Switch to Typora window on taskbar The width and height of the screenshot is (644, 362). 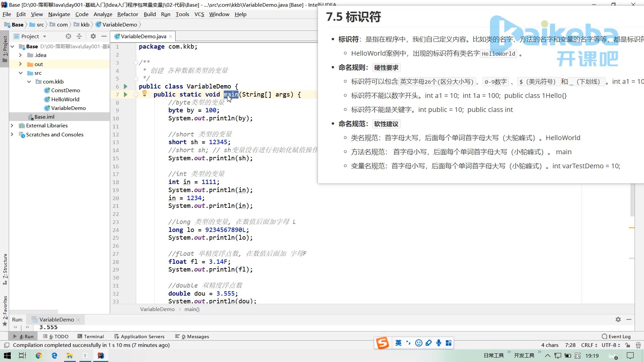click(85, 356)
